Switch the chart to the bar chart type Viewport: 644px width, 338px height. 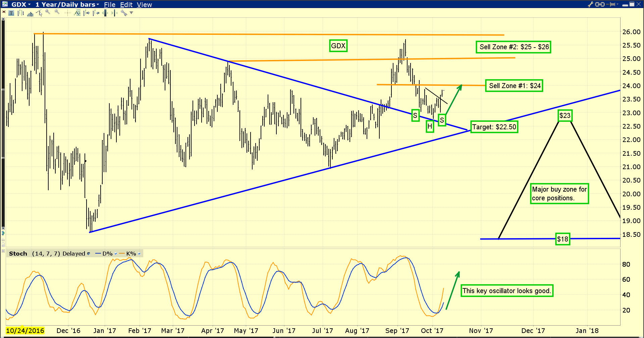point(20,13)
